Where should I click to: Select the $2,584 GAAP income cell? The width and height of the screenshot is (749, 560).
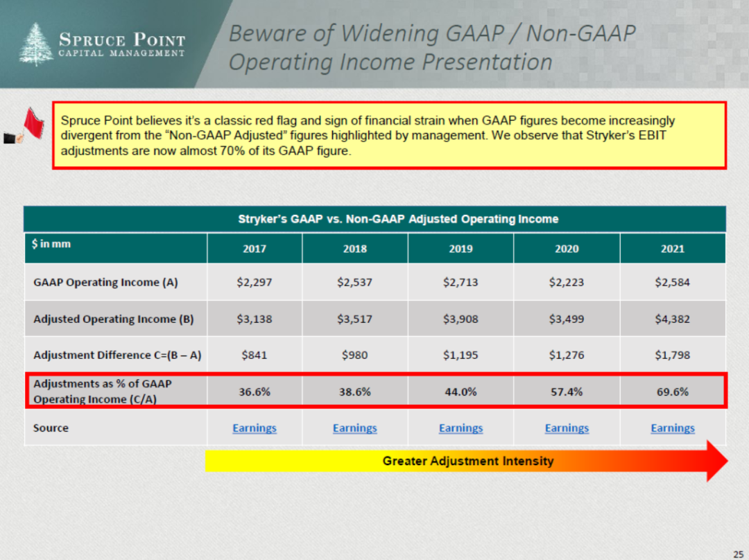click(673, 282)
